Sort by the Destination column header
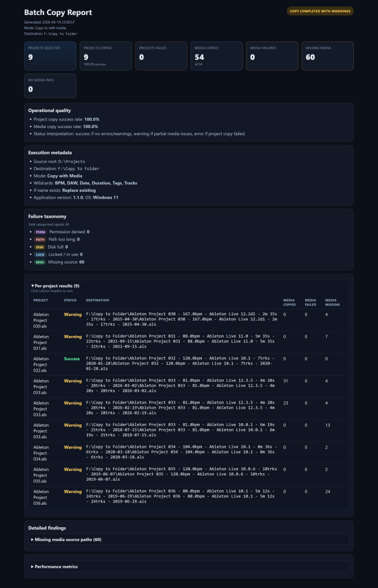 coord(98,300)
